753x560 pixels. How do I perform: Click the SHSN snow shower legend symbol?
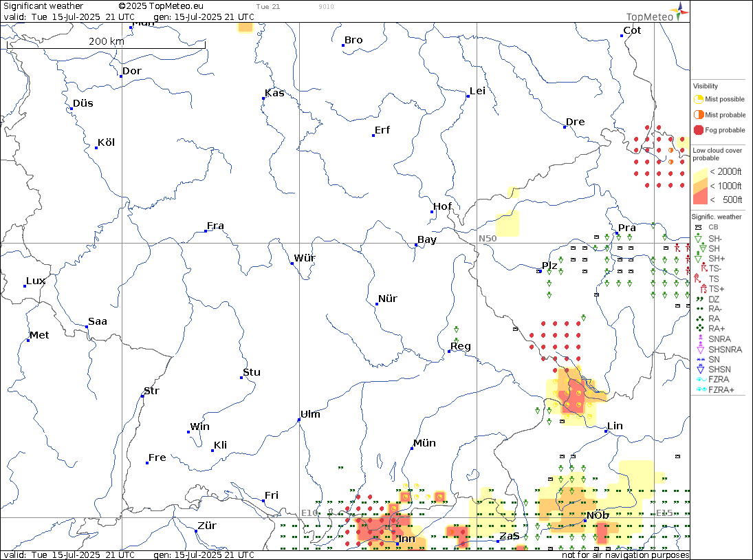click(x=700, y=369)
